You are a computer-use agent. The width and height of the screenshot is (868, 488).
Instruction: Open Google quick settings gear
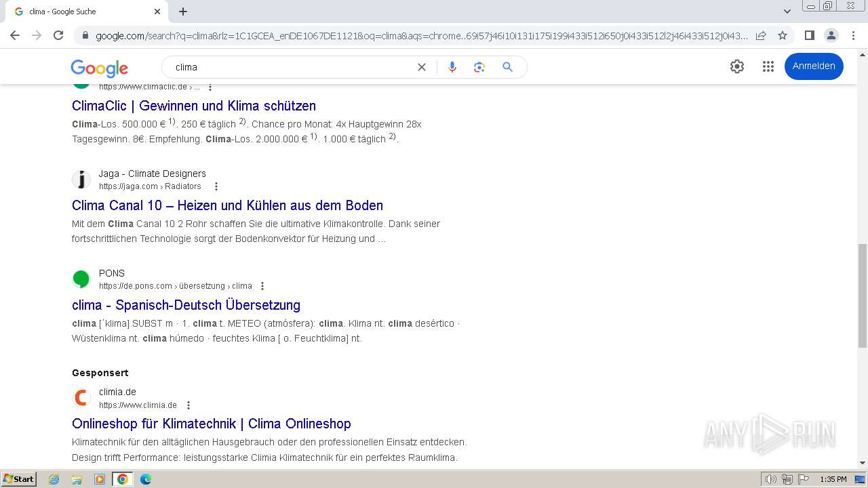pyautogui.click(x=737, y=66)
